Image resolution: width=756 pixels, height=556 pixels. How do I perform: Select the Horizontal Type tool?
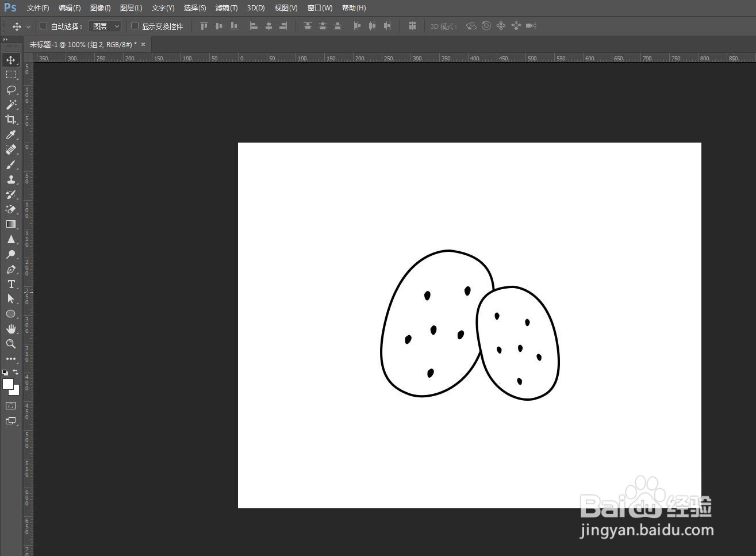coord(11,284)
